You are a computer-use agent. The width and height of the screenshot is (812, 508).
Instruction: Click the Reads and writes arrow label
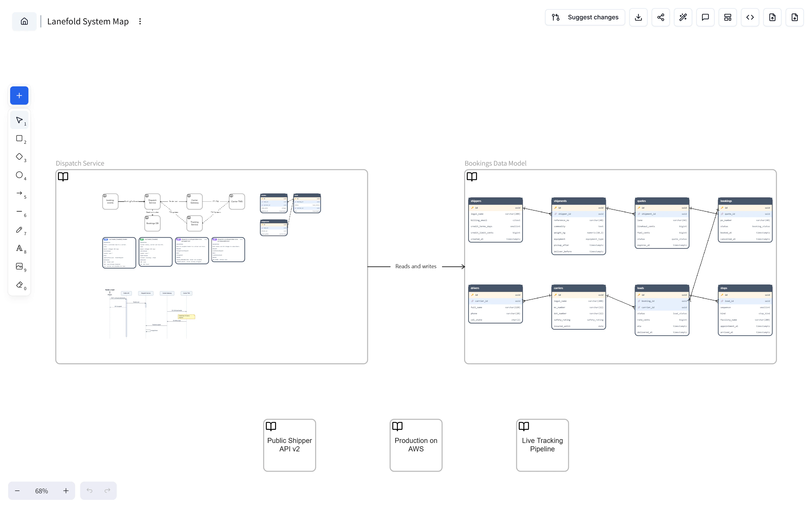click(416, 266)
